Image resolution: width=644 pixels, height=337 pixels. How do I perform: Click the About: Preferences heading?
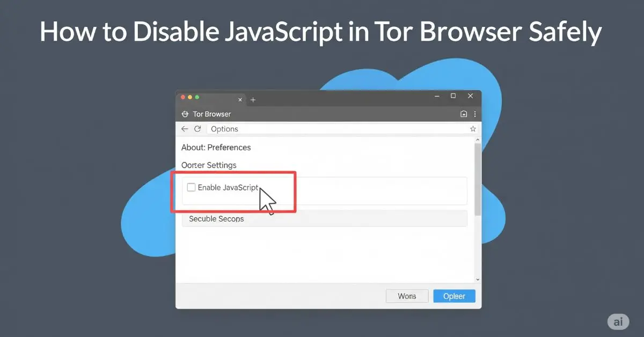(x=216, y=147)
